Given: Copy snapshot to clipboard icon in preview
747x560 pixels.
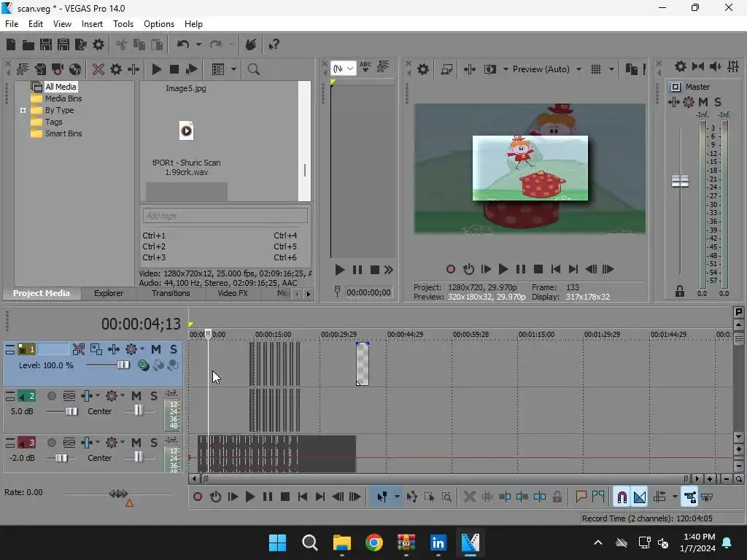Looking at the screenshot, I should tap(631, 69).
